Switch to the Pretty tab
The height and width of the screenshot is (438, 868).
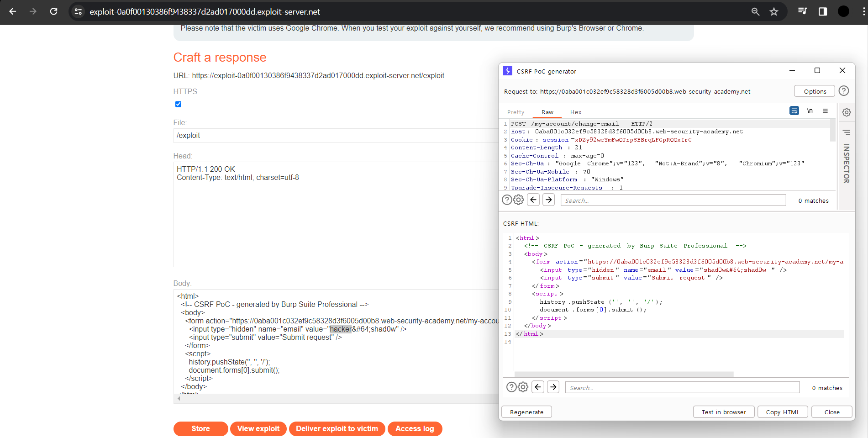pos(516,112)
